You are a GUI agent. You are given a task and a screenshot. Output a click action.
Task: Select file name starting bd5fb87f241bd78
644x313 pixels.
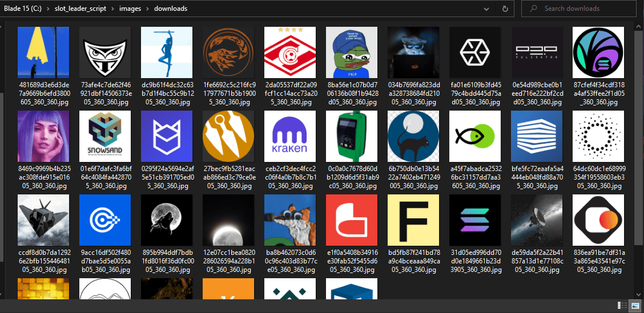(x=413, y=261)
